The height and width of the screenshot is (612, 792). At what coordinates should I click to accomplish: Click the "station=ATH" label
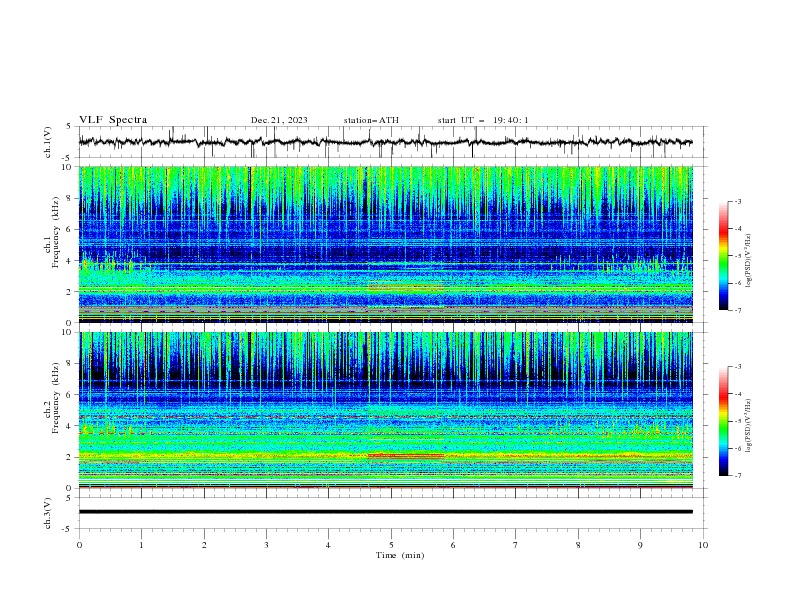(x=371, y=120)
